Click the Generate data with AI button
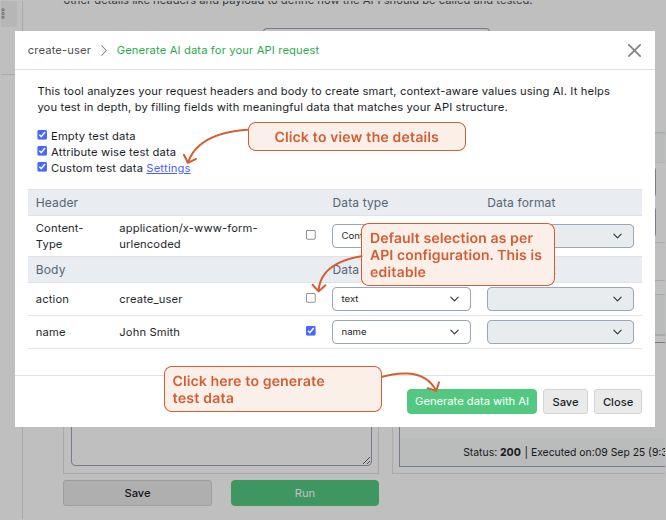Screen dimensions: 666x520 click(472, 402)
